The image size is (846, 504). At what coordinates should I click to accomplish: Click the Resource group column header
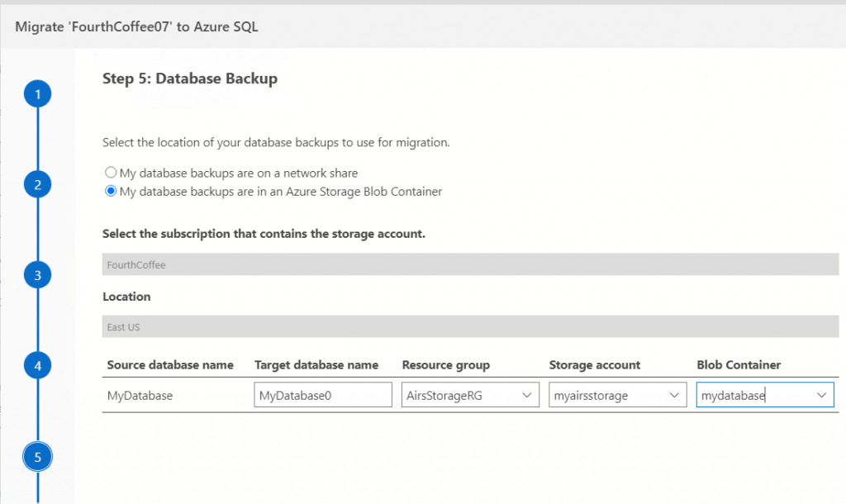tap(446, 364)
